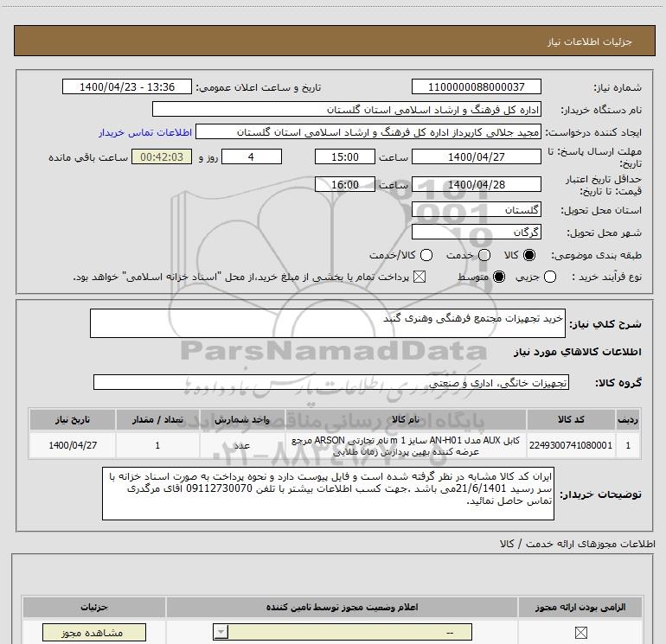Click the response deadline time 15:00 field

click(345, 156)
